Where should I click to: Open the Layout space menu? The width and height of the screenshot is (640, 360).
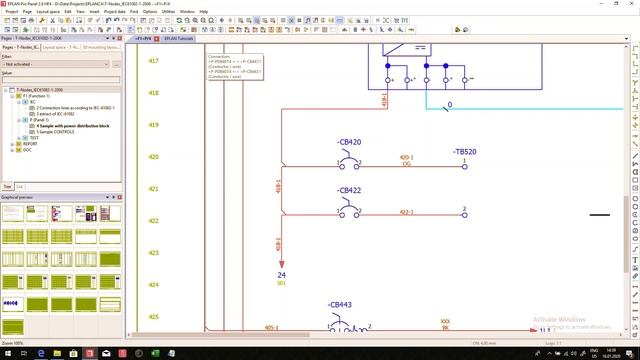click(x=48, y=11)
